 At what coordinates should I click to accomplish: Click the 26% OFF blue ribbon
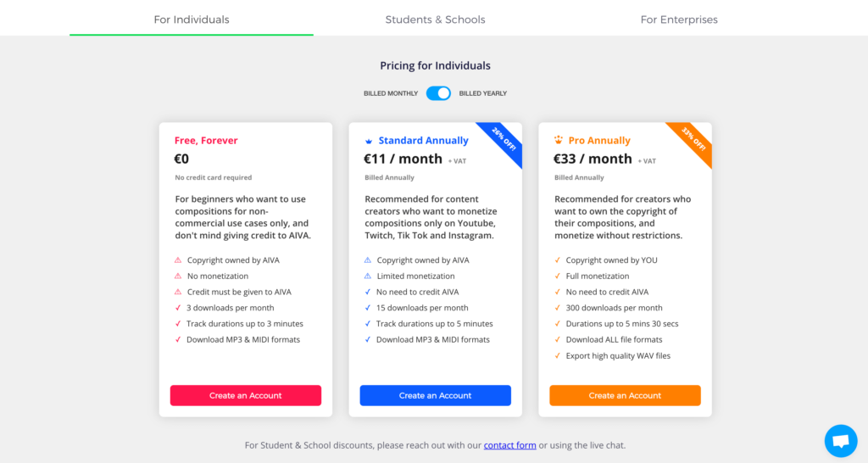coord(504,141)
